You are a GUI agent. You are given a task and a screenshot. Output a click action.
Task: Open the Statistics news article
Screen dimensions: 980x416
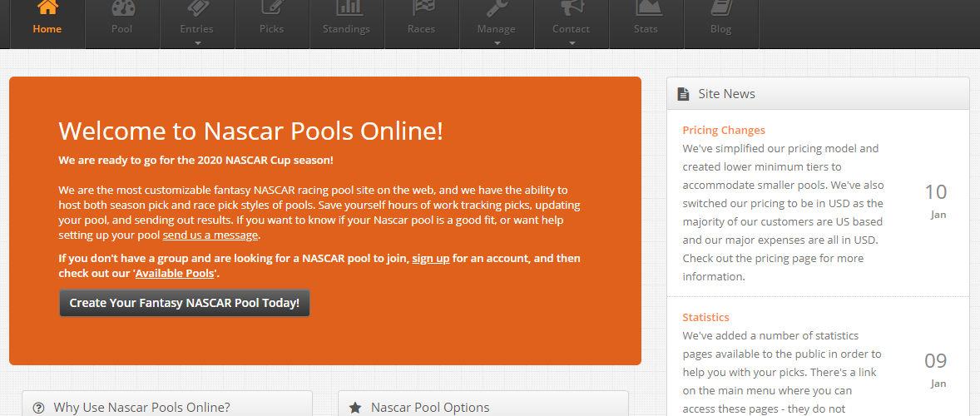click(x=705, y=317)
